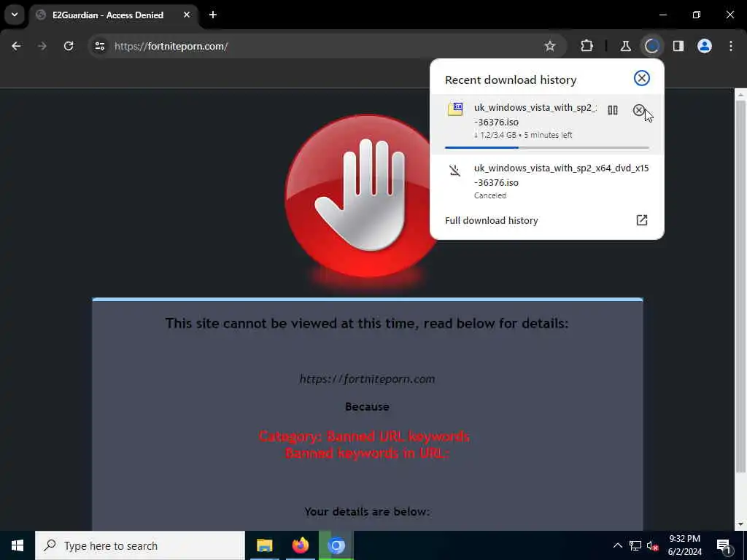
Task: Open the side panel icon
Action: pyautogui.click(x=678, y=46)
